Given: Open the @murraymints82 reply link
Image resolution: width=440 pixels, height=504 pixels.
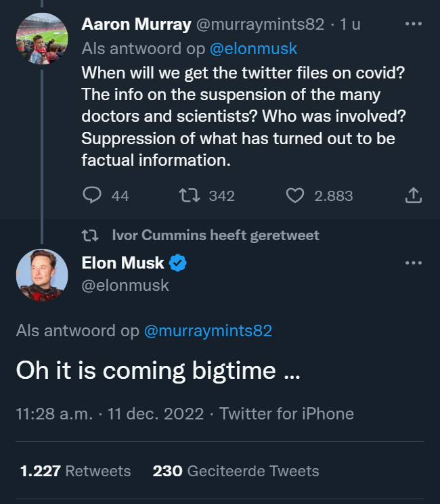Looking at the screenshot, I should click(208, 331).
